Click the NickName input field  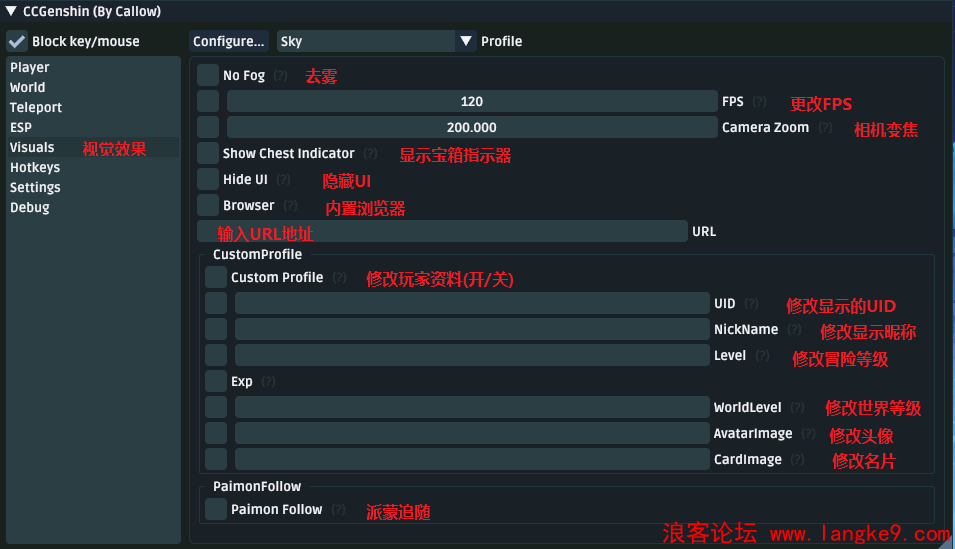coord(472,330)
